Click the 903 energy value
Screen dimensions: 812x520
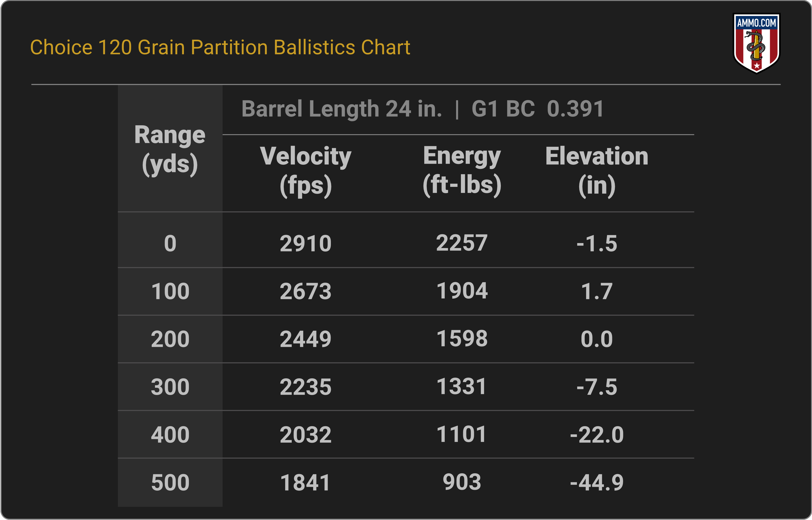(x=462, y=482)
